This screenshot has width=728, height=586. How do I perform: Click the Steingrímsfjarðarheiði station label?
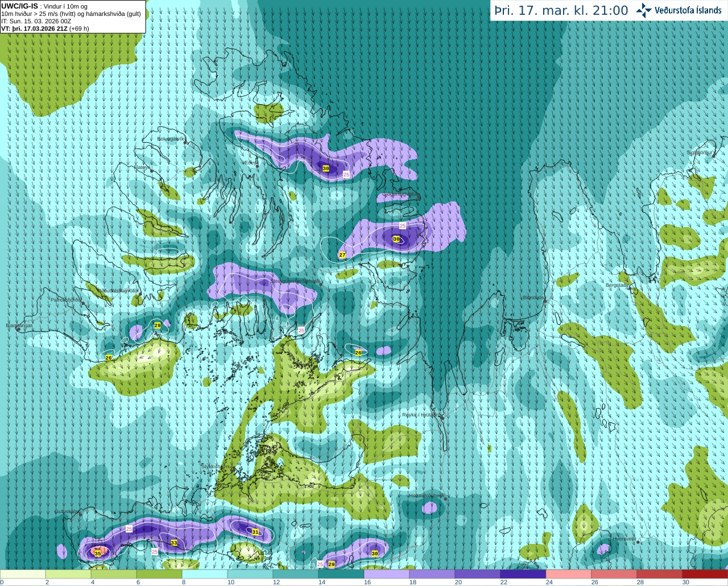coord(295,281)
